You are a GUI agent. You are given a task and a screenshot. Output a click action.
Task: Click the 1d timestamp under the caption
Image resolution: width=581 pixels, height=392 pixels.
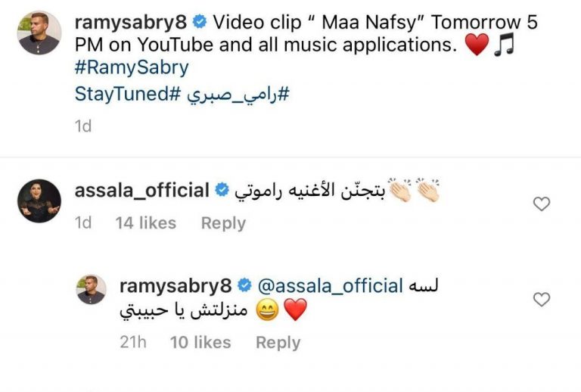(83, 126)
